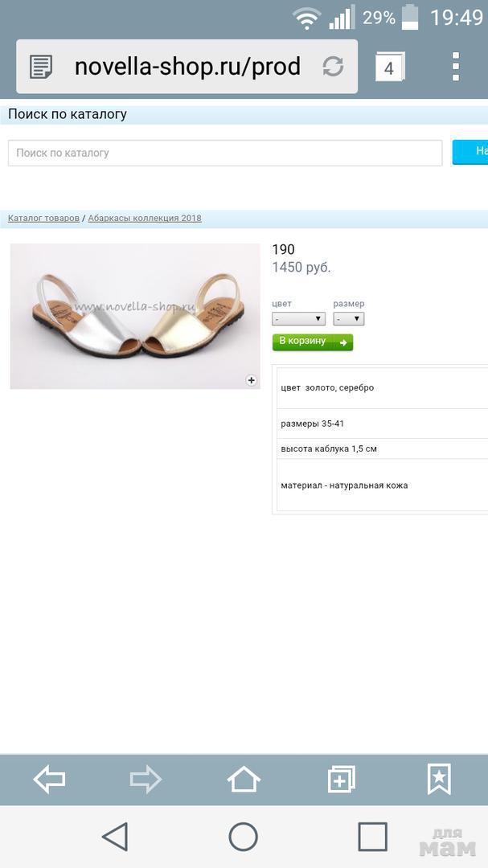Tap the browser forward arrow

(146, 780)
